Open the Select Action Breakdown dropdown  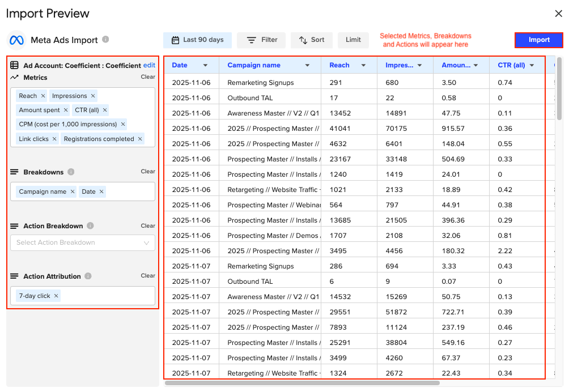click(x=82, y=242)
